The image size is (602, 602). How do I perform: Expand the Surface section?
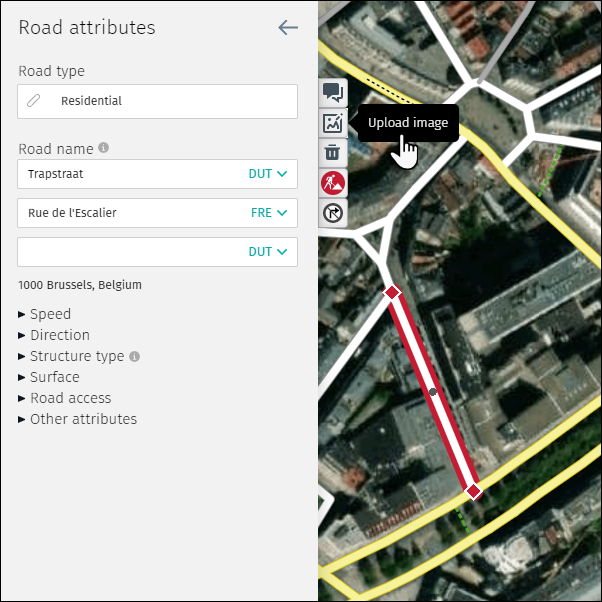(x=49, y=377)
